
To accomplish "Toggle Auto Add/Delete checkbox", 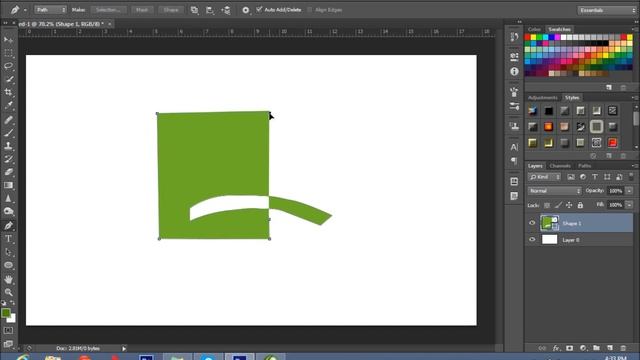I will (259, 9).
